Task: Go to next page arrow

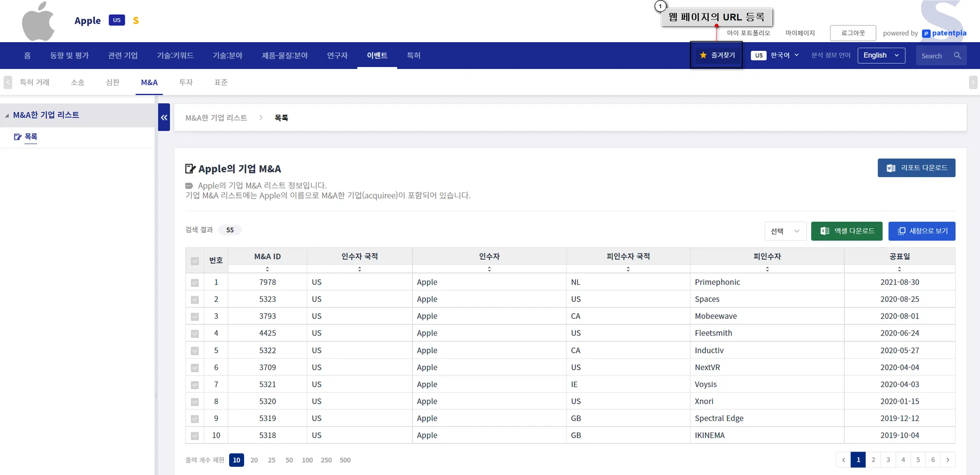Action: (x=948, y=460)
